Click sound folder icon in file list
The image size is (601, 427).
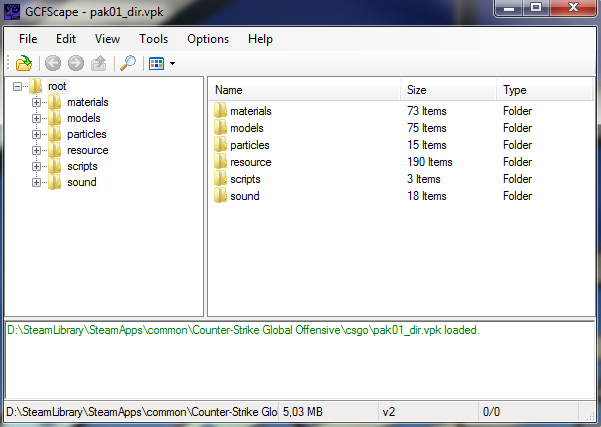point(220,195)
